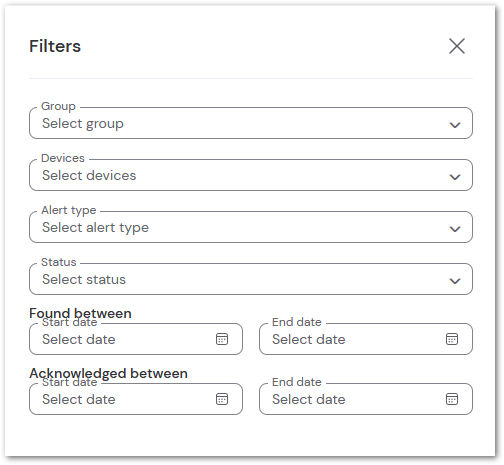This screenshot has width=504, height=465.
Task: Focus the Acknowledged between end date field
Action: tap(366, 399)
